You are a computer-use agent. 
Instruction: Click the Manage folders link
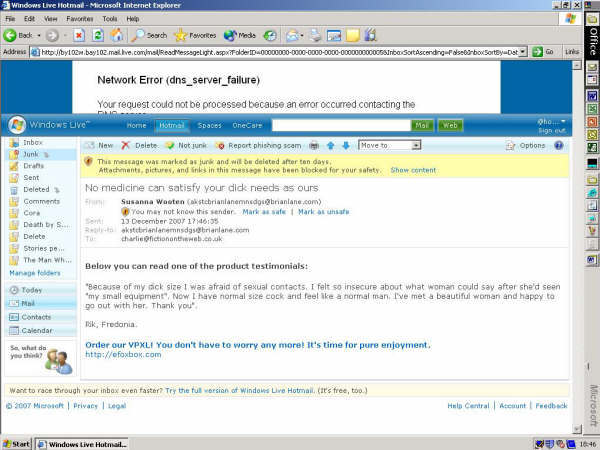point(35,273)
